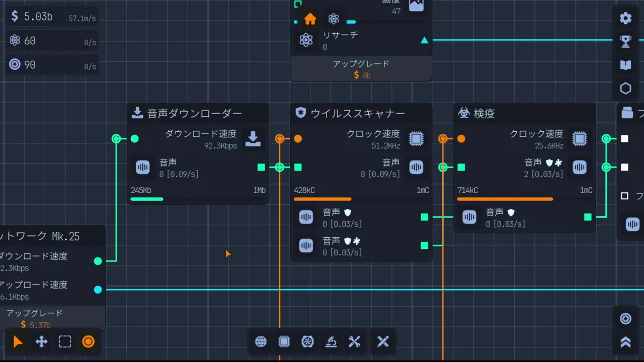644x362 pixels.
Task: Open the GPU fan category
Action: point(307,342)
